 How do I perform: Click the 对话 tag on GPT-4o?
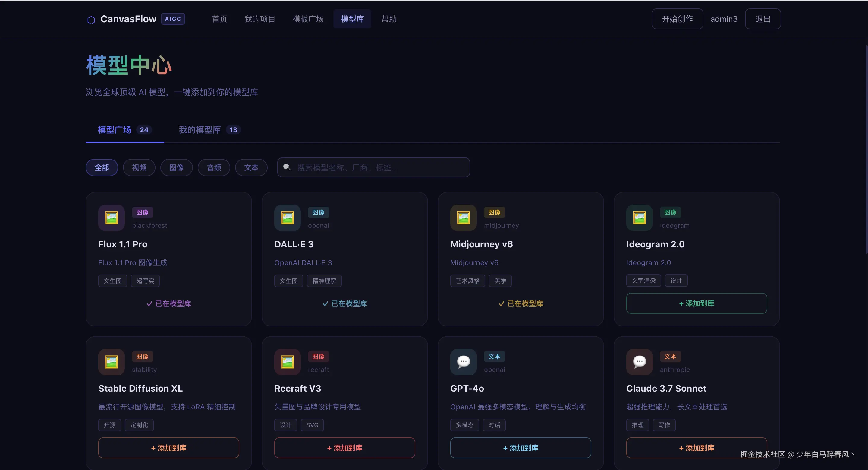coord(494,425)
